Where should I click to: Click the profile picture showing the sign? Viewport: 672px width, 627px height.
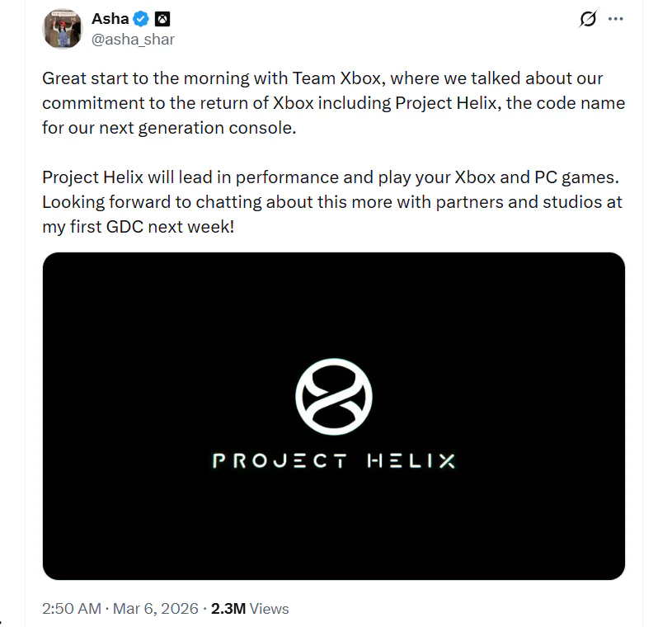click(62, 29)
